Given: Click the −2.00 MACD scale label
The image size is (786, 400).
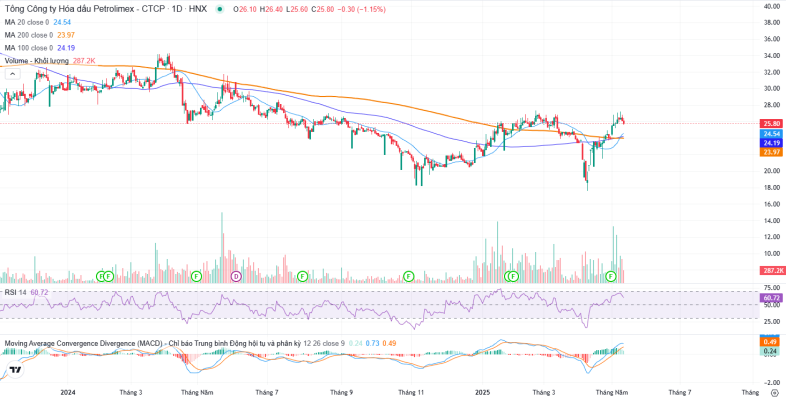Looking at the screenshot, I should coord(772,382).
